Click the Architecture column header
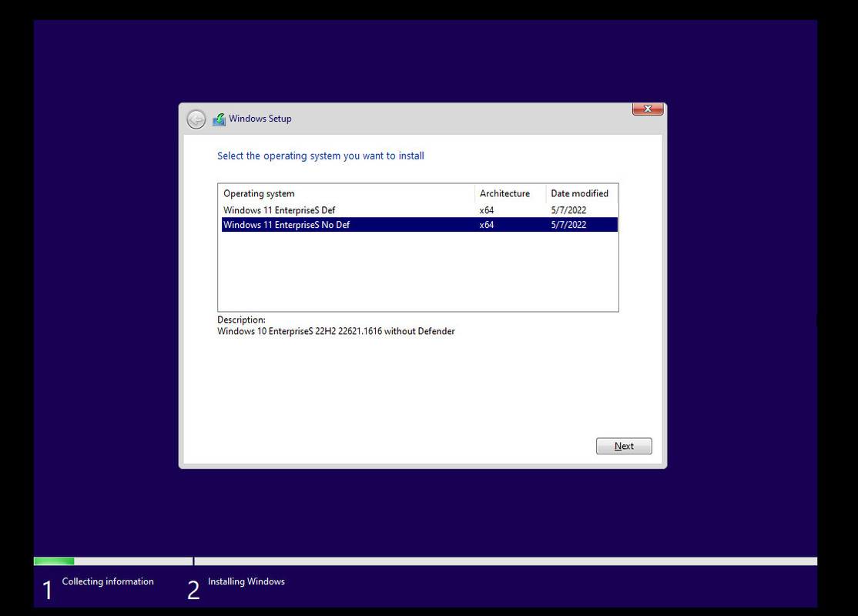 pyautogui.click(x=510, y=194)
